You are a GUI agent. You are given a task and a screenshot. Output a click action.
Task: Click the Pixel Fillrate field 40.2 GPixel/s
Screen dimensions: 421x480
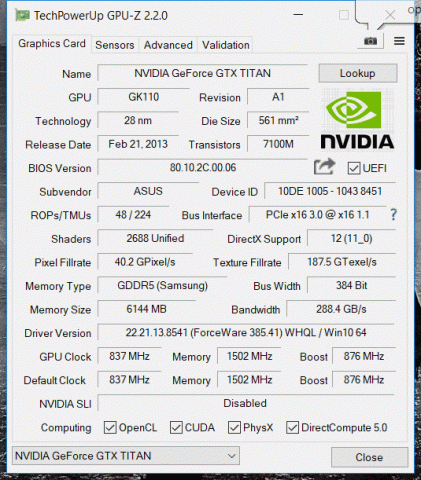[x=145, y=262]
